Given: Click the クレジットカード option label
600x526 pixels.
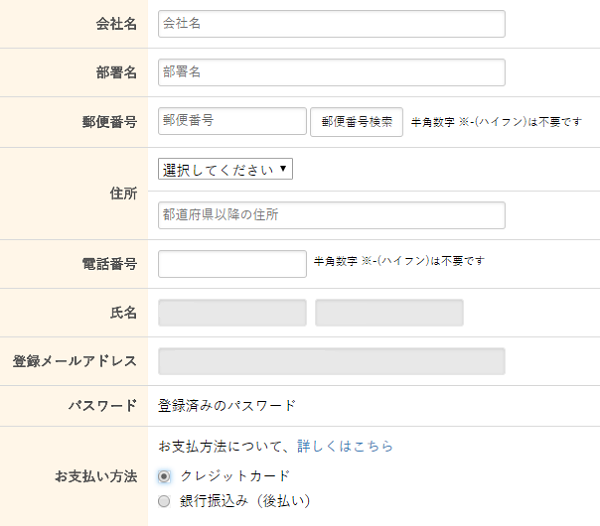Looking at the screenshot, I should pos(235,476).
